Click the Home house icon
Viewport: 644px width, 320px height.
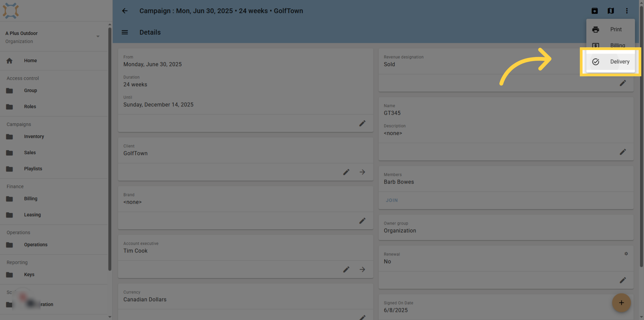click(9, 61)
